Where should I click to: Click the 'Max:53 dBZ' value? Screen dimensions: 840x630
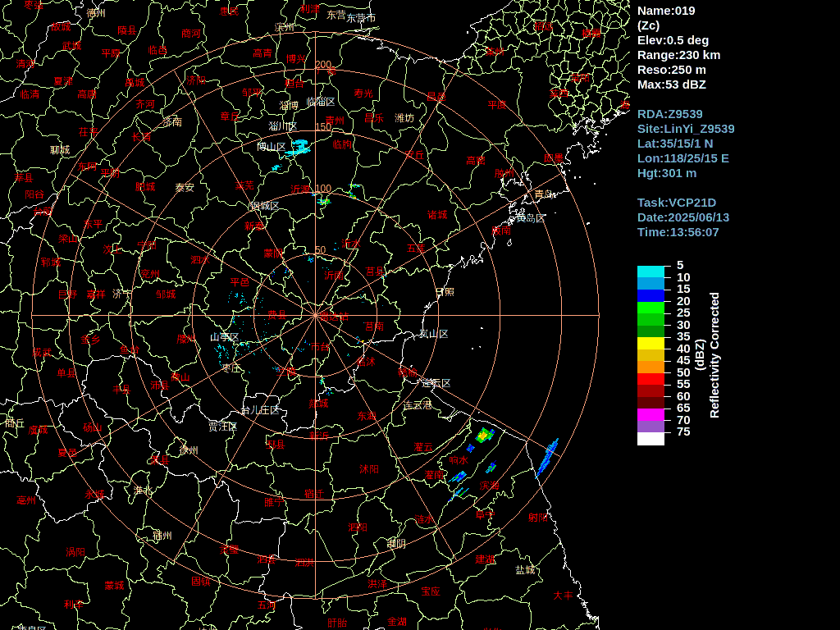pos(671,84)
